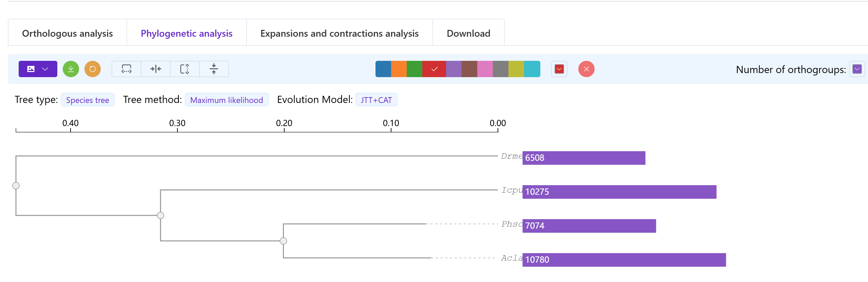The width and height of the screenshot is (868, 282).
Task: Click the Phsc and Acla ancestor node
Action: pos(284,241)
